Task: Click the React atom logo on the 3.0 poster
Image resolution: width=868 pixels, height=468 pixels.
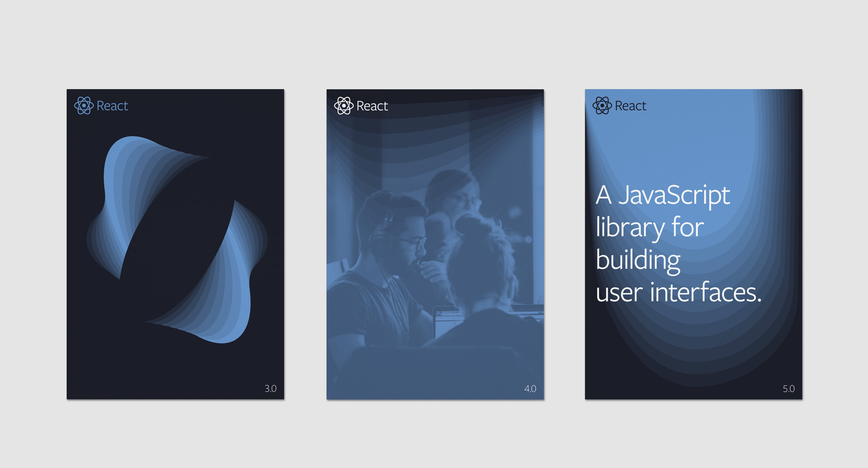Action: (84, 105)
